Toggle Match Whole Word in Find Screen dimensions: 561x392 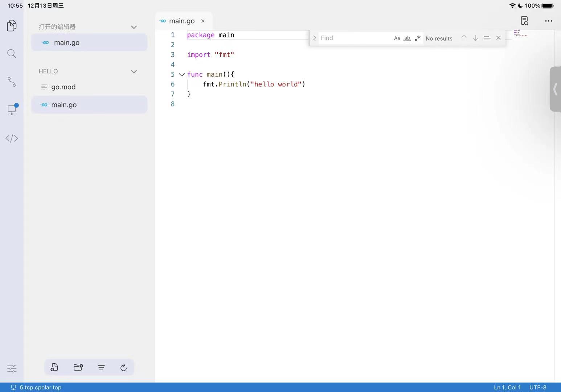tap(407, 38)
